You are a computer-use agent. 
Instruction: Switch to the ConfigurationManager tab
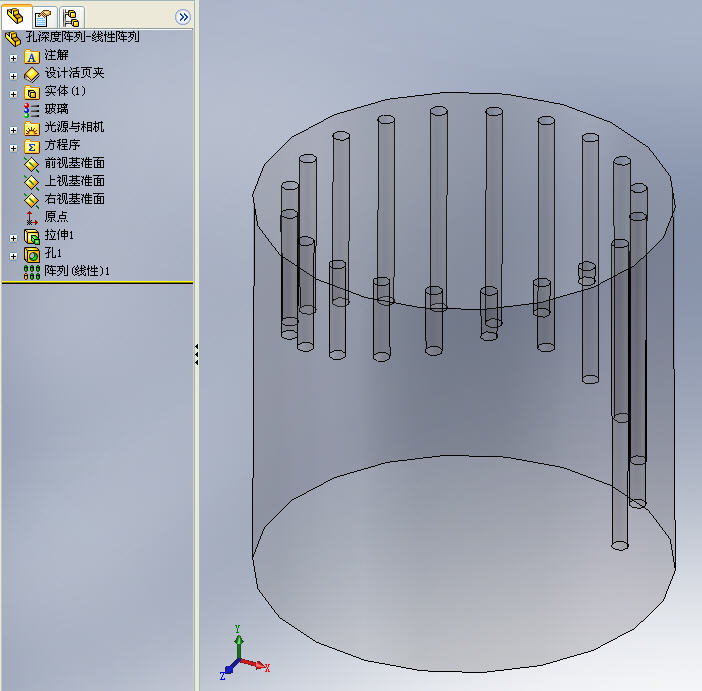(71, 18)
